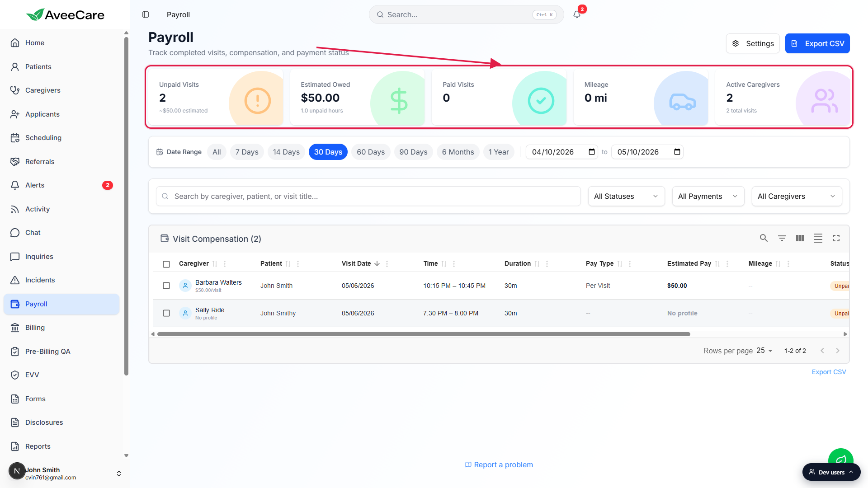Select the Sally Ride row checkbox
The height and width of the screenshot is (488, 868).
166,313
